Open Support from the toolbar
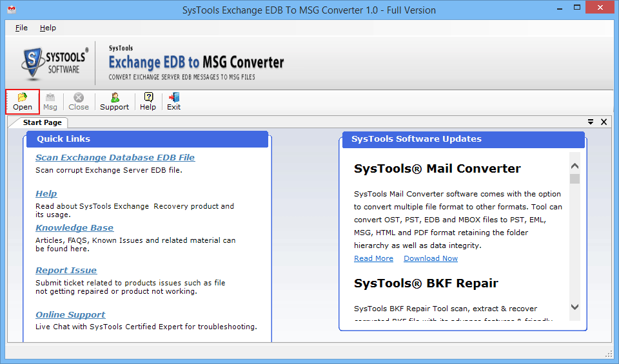This screenshot has height=364, width=619. click(x=115, y=101)
